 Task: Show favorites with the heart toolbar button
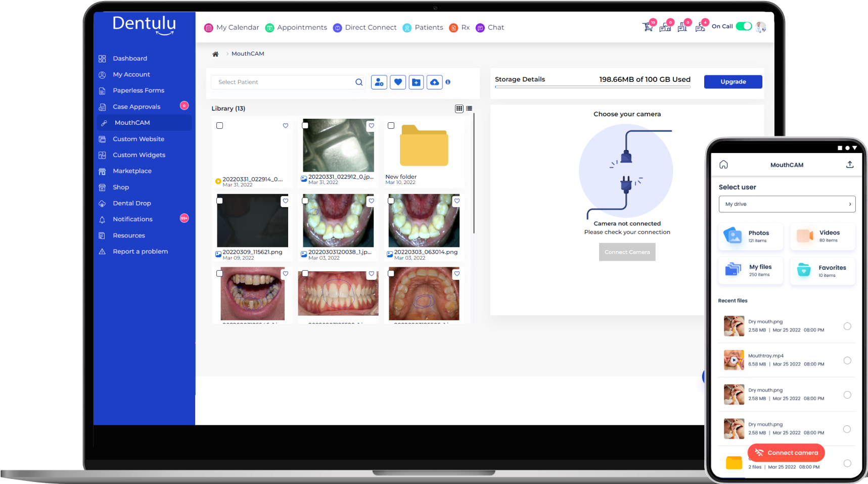pyautogui.click(x=398, y=82)
